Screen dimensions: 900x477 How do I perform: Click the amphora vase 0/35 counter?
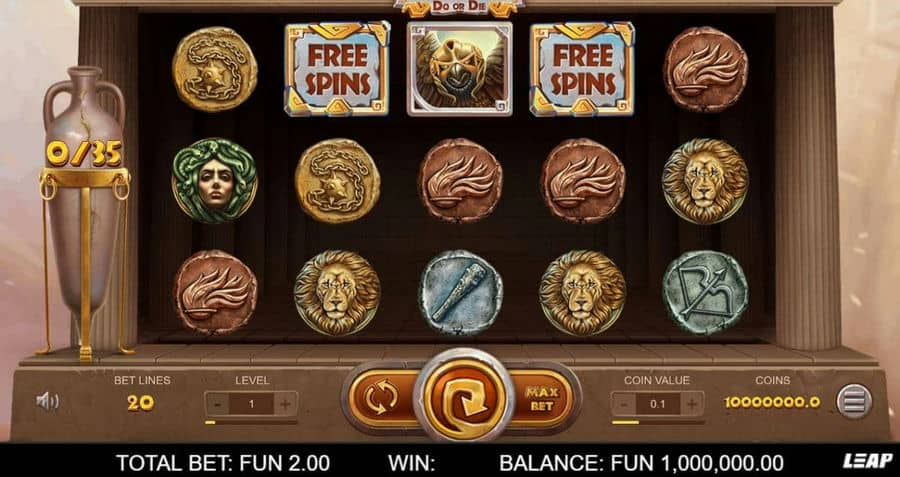tap(84, 153)
